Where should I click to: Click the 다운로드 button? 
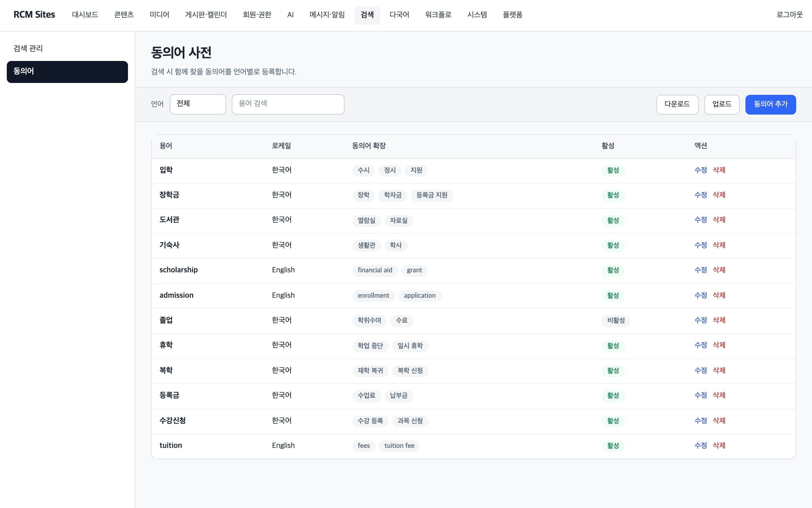tap(677, 104)
